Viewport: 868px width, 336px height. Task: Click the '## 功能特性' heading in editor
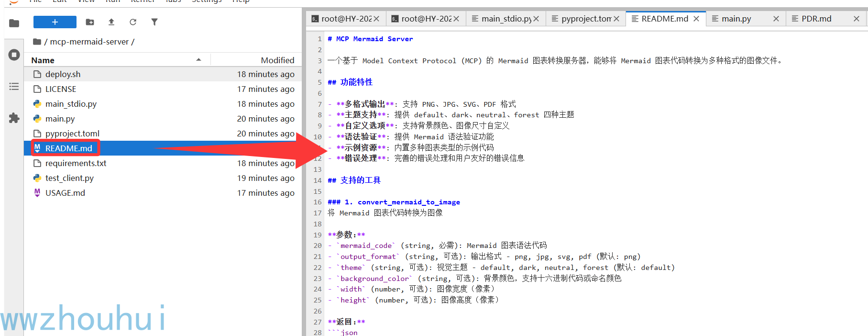coord(350,82)
